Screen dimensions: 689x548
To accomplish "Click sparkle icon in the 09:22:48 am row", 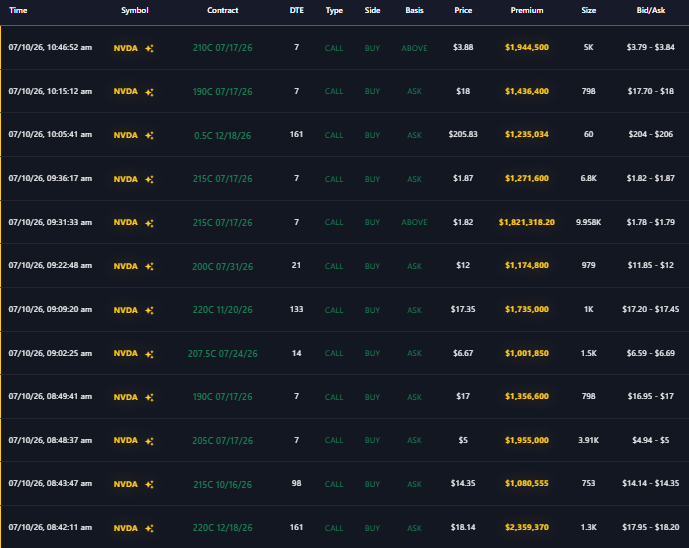I will point(149,266).
